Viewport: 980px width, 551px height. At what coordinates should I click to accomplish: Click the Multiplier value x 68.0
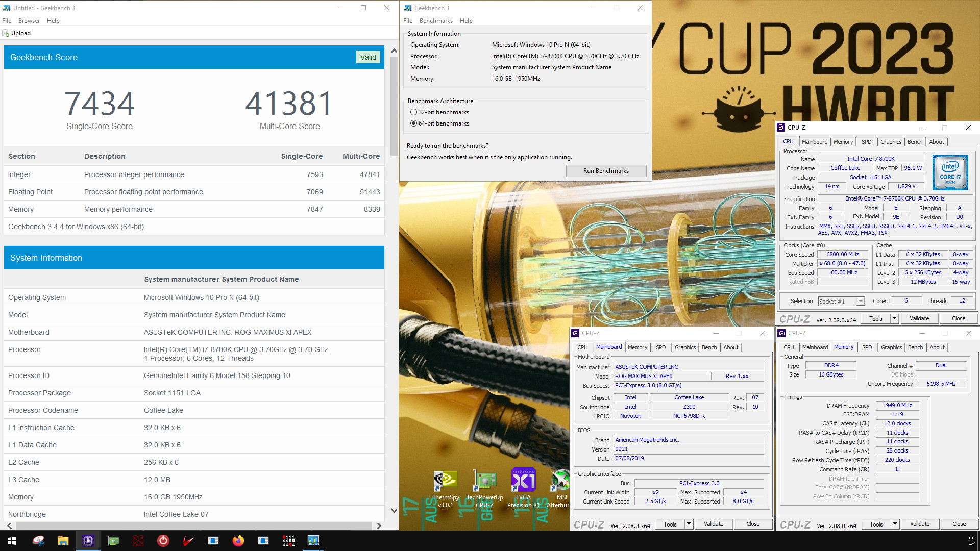(843, 263)
